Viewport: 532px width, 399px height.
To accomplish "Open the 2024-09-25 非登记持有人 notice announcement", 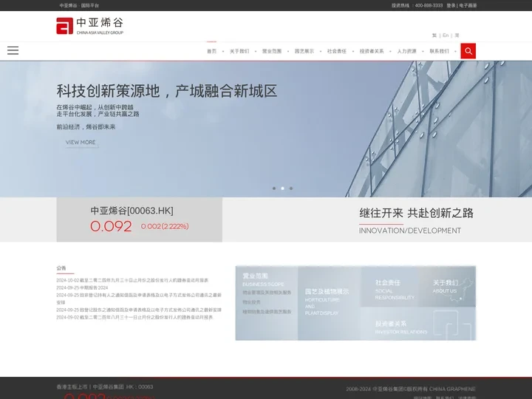I will [139, 299].
